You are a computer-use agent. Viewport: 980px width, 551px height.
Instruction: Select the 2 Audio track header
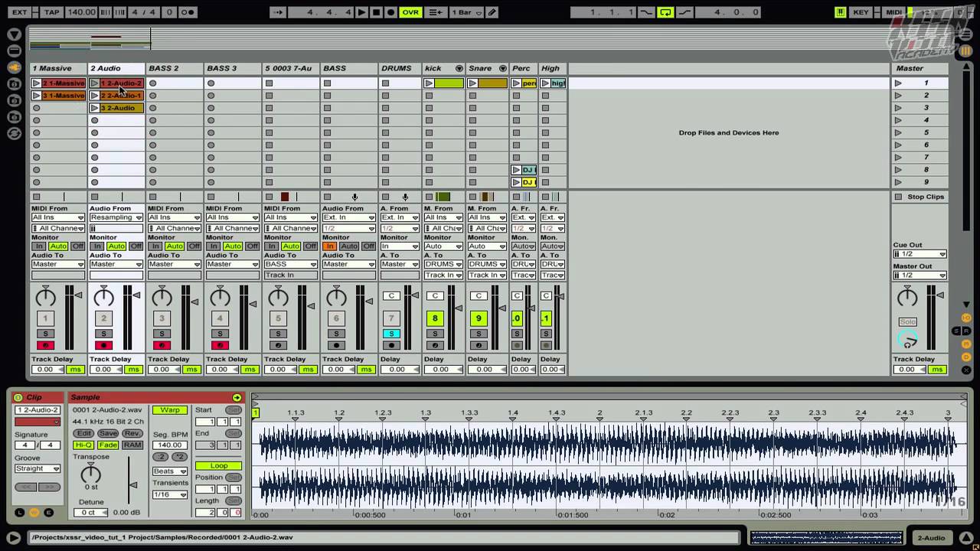tap(116, 68)
